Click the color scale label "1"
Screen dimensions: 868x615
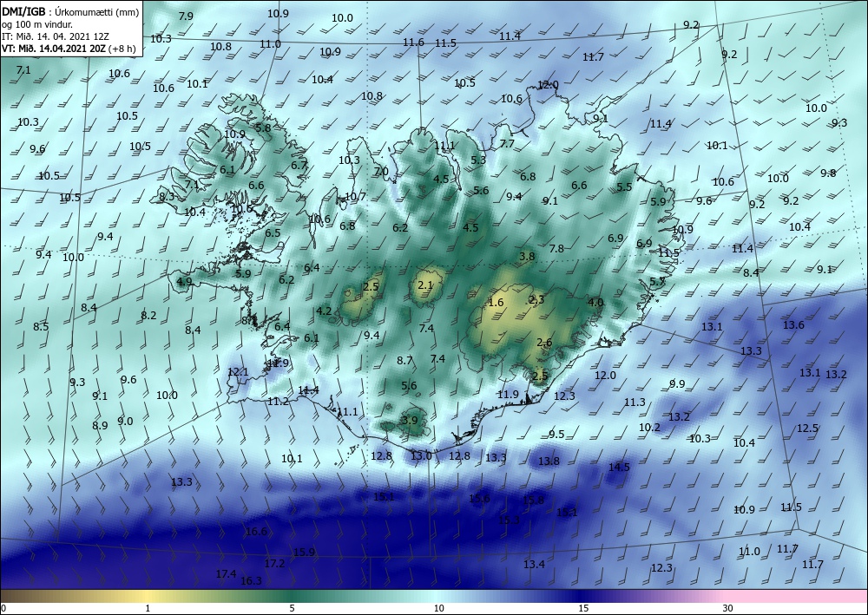pos(148,609)
